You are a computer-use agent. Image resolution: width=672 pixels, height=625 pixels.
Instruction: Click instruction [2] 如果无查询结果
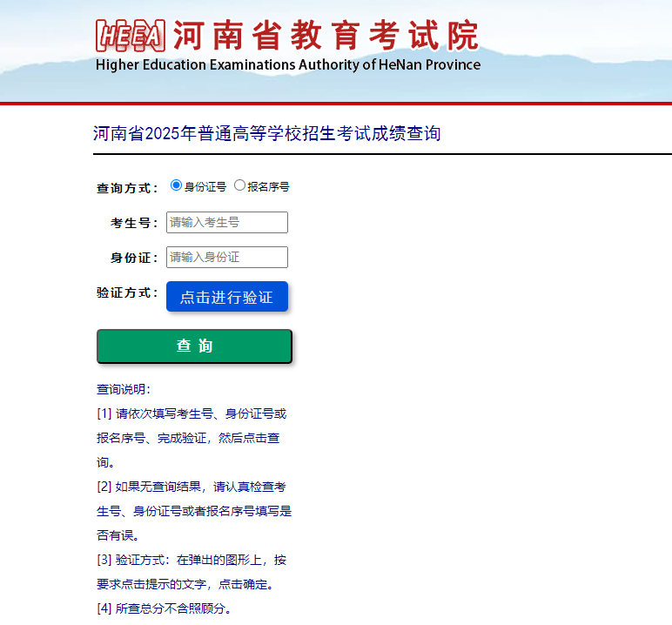point(194,511)
